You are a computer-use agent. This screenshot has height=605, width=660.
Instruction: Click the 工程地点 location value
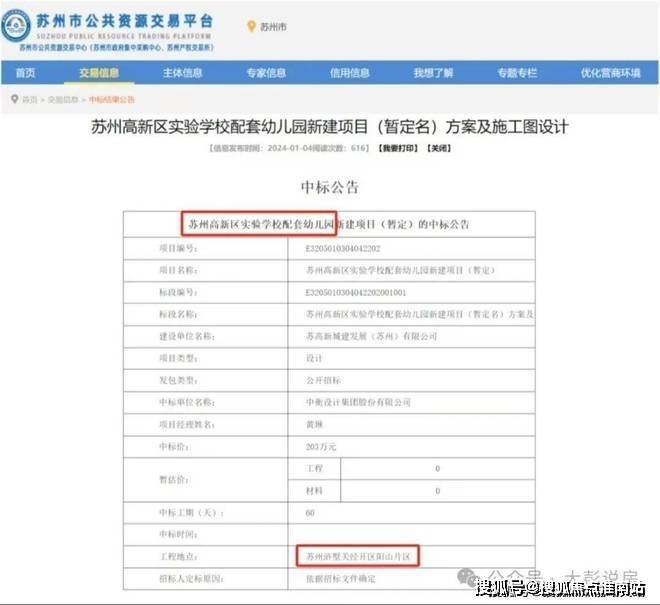[358, 556]
